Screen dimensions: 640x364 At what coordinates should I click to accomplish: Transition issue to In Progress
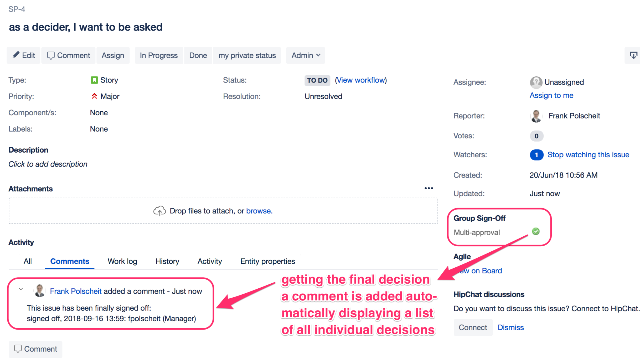(x=159, y=55)
